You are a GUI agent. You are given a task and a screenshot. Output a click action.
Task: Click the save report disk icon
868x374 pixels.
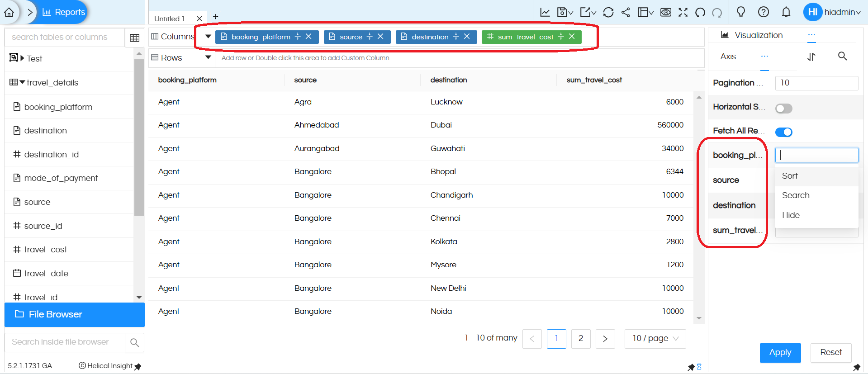coord(562,12)
